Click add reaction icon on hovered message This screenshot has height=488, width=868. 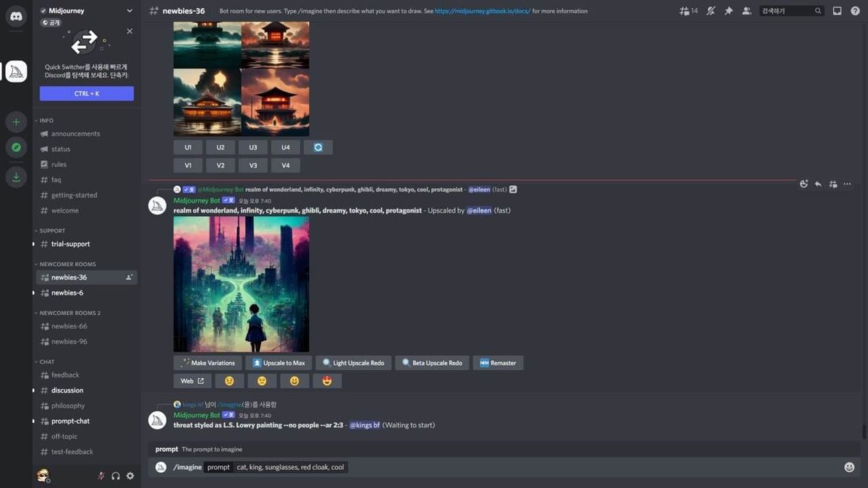[804, 184]
